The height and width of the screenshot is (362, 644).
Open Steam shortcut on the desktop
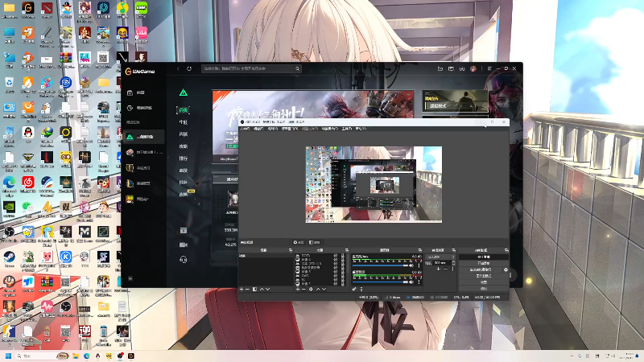9,257
